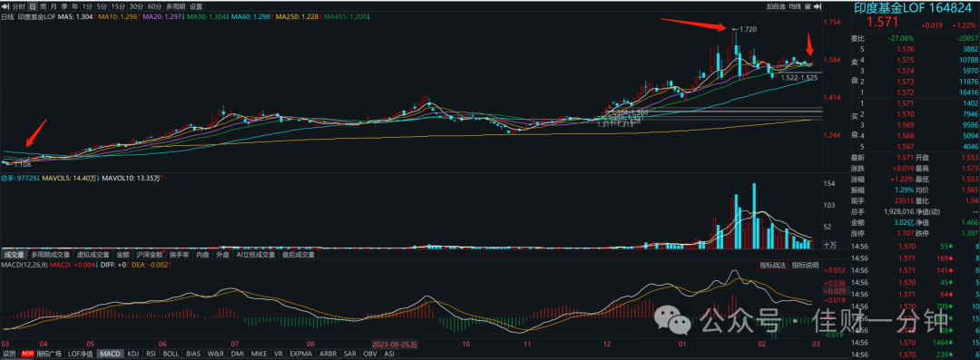Select the 日 daily period
The height and width of the screenshot is (360, 980).
(x=33, y=6)
